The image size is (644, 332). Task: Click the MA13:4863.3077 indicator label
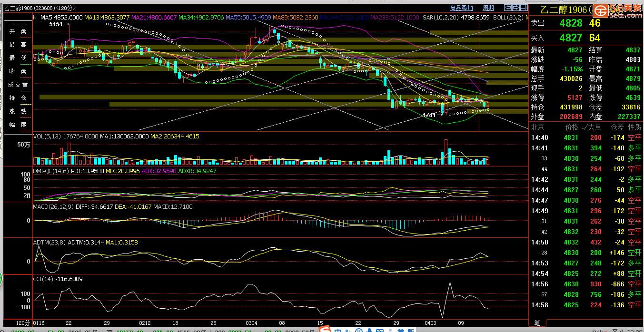(x=107, y=17)
